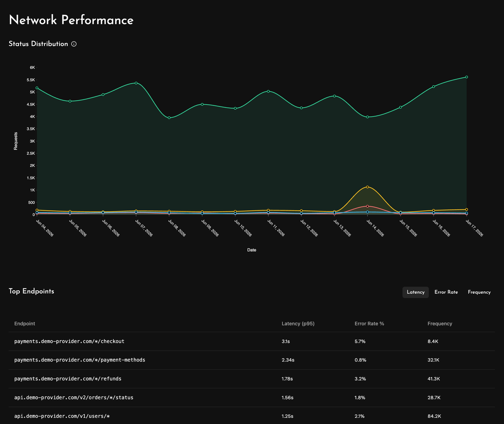Click the 0.8% error rate value
This screenshot has height=424, width=504.
pyautogui.click(x=360, y=360)
